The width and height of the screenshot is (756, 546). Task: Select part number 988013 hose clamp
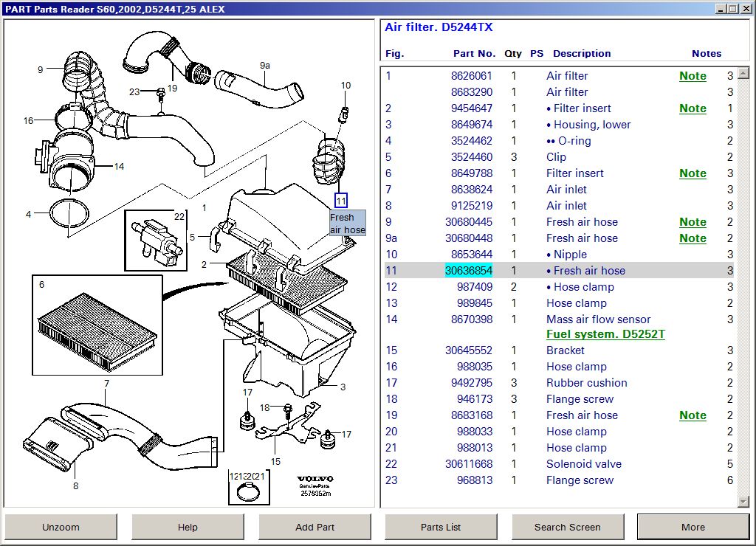tap(475, 448)
